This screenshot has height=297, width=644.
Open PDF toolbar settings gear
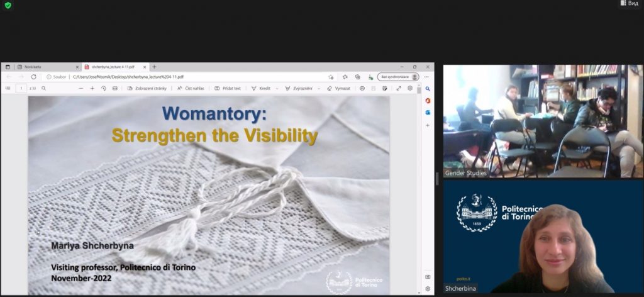[410, 88]
